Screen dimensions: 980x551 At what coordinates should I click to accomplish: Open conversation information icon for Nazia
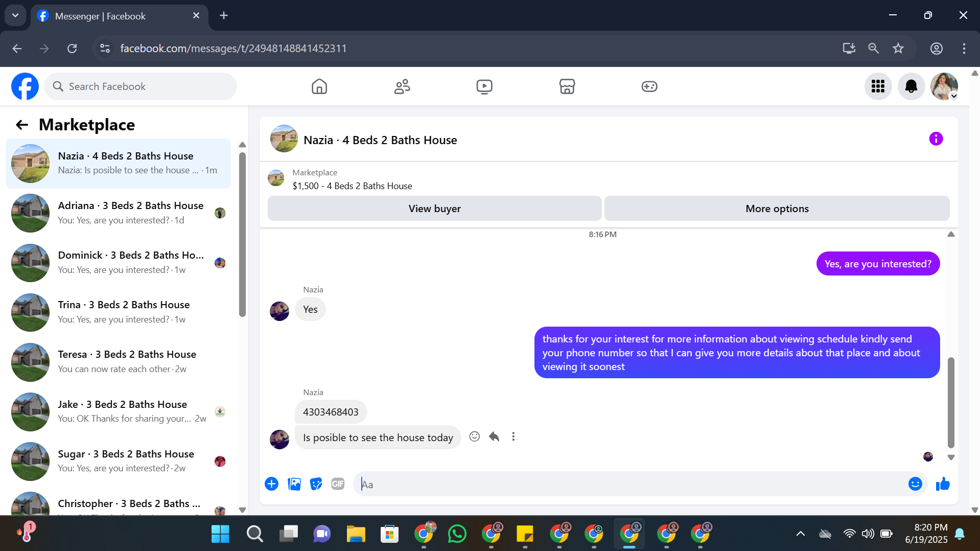(x=936, y=139)
